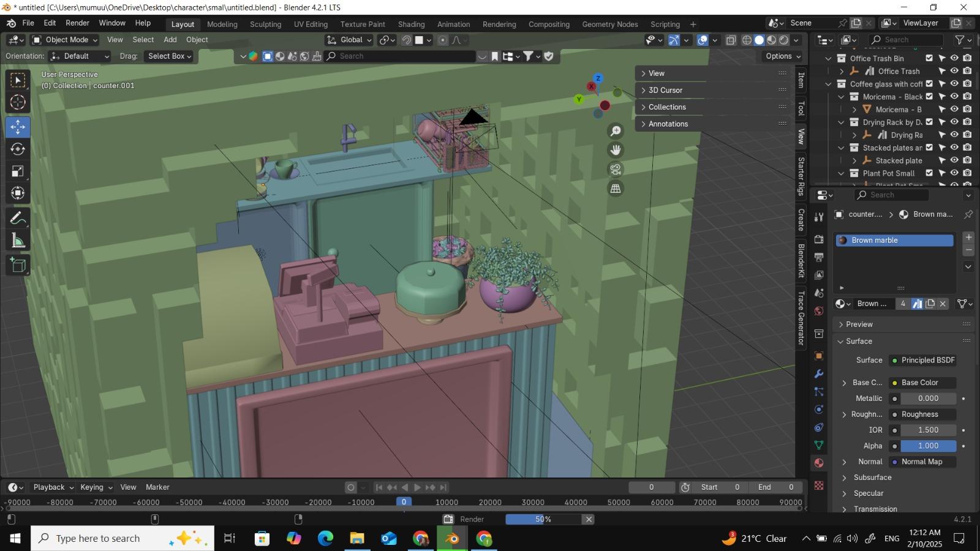Viewport: 980px width, 551px height.
Task: Open the Select Box drag dropdown
Action: coord(168,56)
